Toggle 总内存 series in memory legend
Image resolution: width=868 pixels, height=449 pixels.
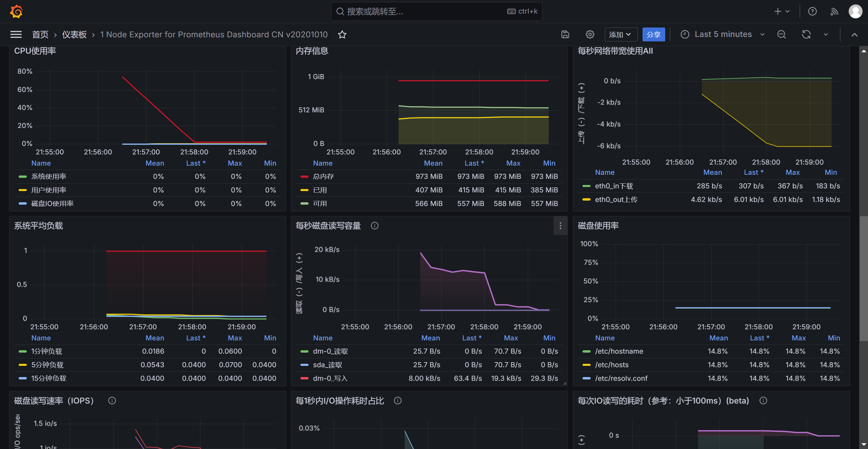tap(323, 176)
